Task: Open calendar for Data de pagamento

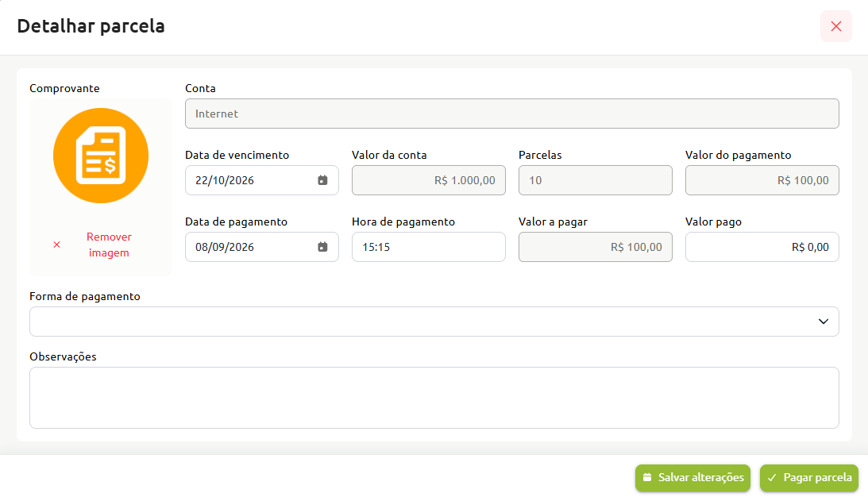Action: (322, 247)
